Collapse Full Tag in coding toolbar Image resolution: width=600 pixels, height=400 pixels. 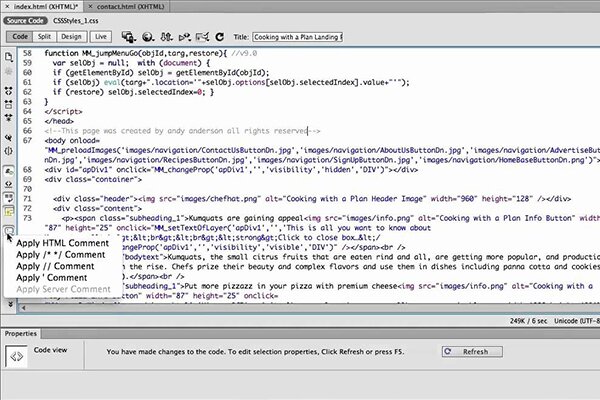[8, 91]
